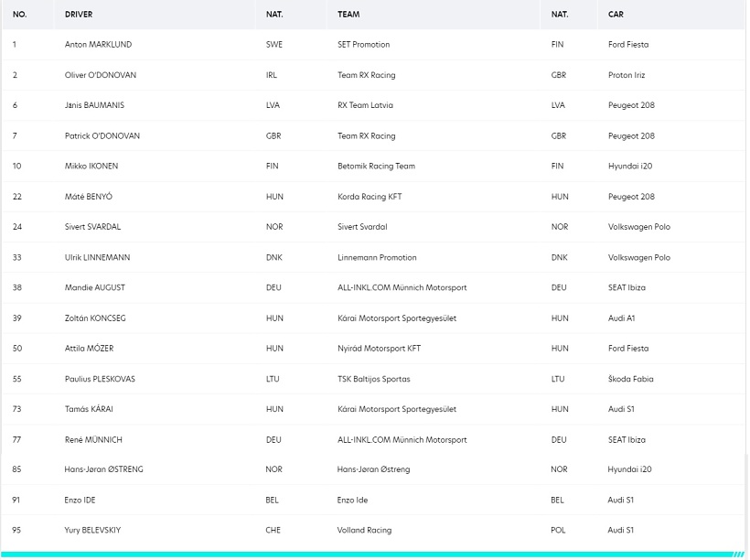
Task: Click the DRIVER column header
Action: tap(79, 15)
